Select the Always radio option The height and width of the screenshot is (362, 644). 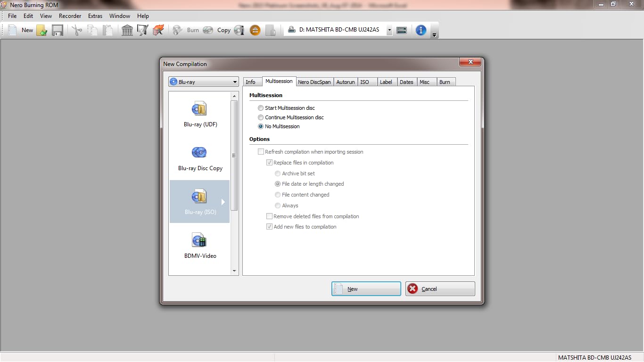[278, 206]
